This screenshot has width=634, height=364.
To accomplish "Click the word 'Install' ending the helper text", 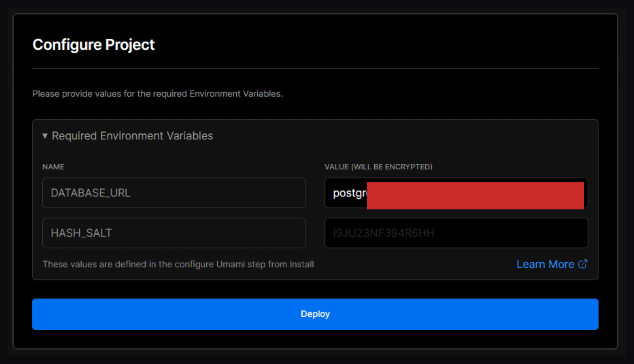I will pos(302,264).
